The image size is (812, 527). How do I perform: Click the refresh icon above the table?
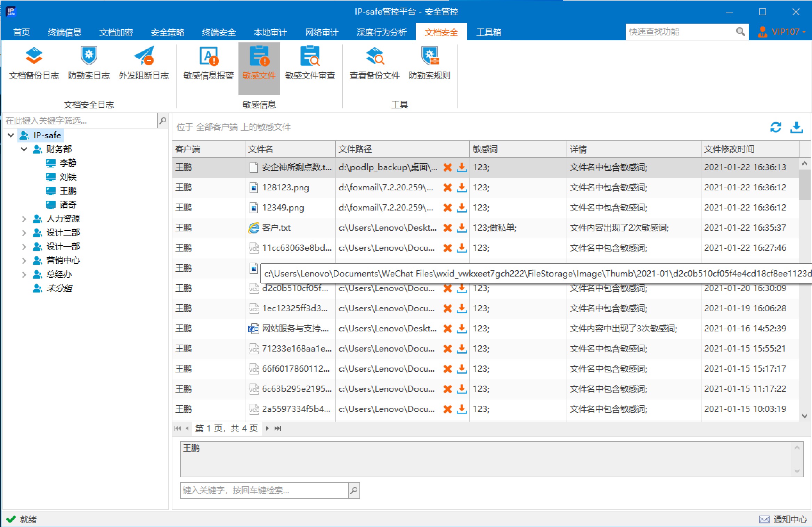coord(776,127)
